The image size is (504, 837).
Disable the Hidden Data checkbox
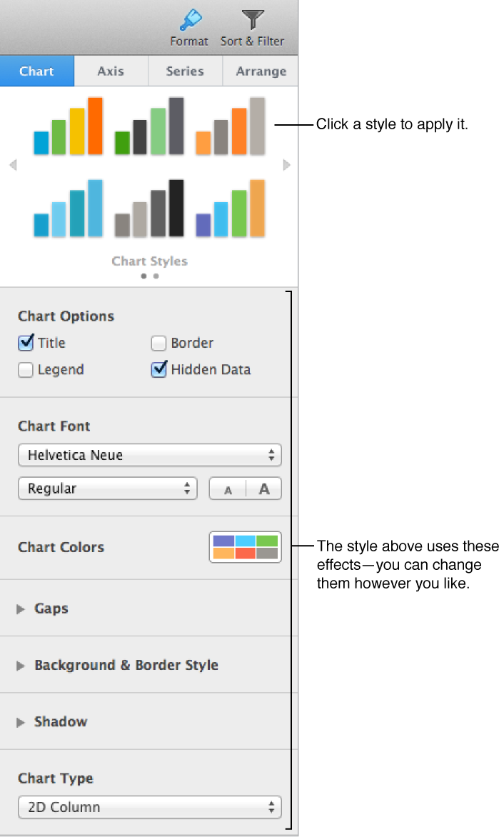[x=158, y=370]
